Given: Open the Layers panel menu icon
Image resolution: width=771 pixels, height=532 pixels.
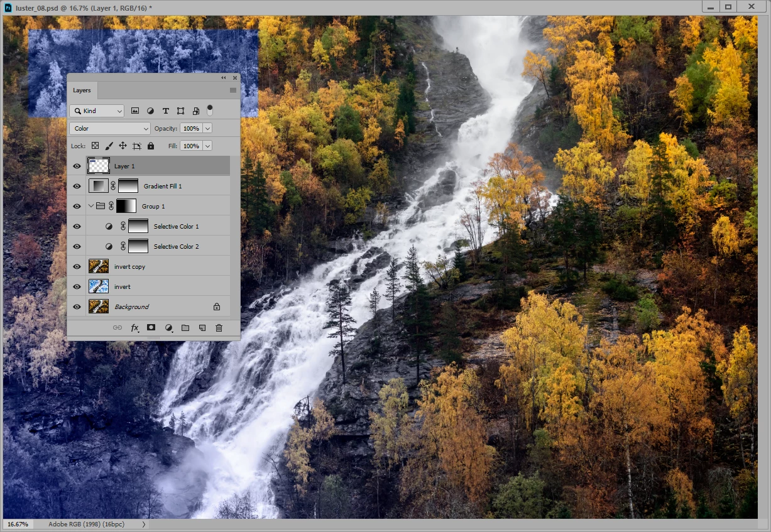Looking at the screenshot, I should click(233, 90).
